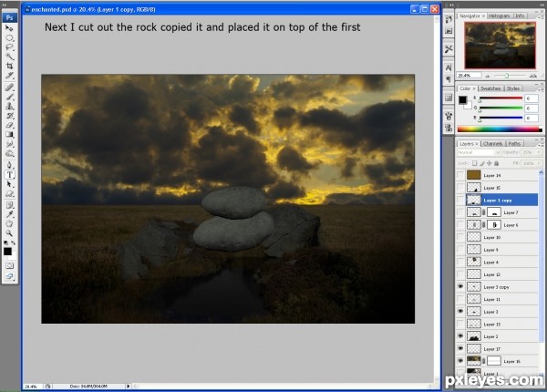This screenshot has height=392, width=547.
Task: Click the color spectrum ramp in Color panel
Action: point(500,129)
